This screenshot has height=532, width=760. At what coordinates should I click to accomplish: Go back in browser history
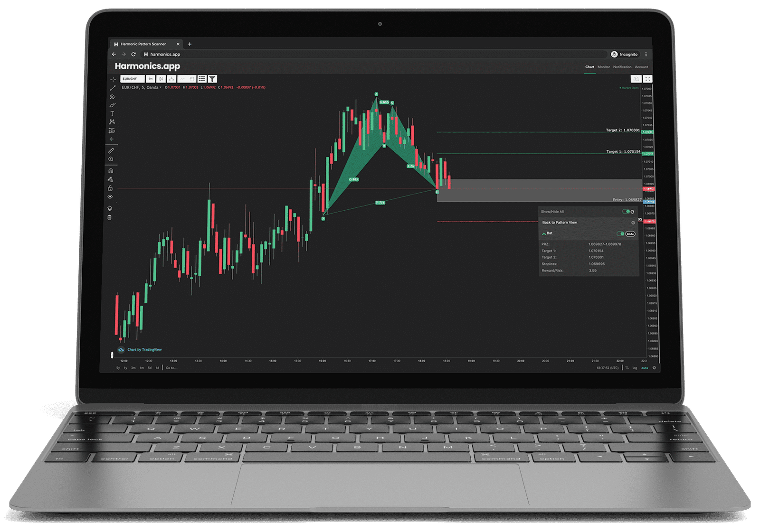pos(114,55)
